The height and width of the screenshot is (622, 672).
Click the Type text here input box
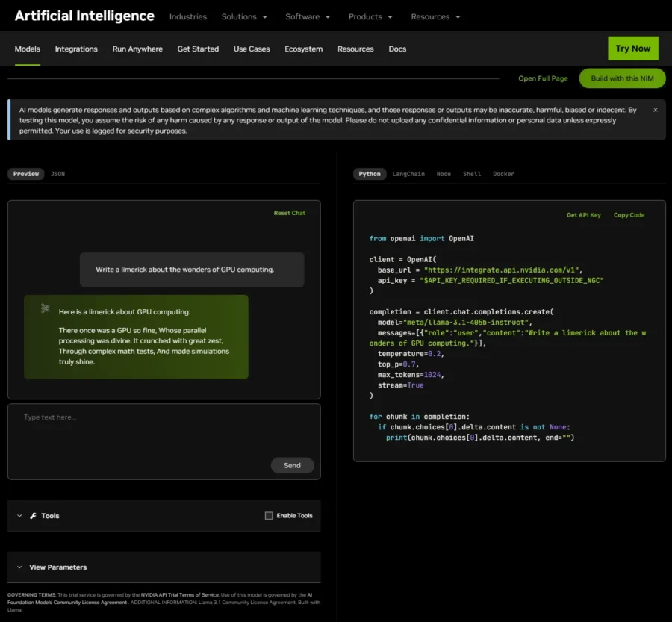coord(164,441)
